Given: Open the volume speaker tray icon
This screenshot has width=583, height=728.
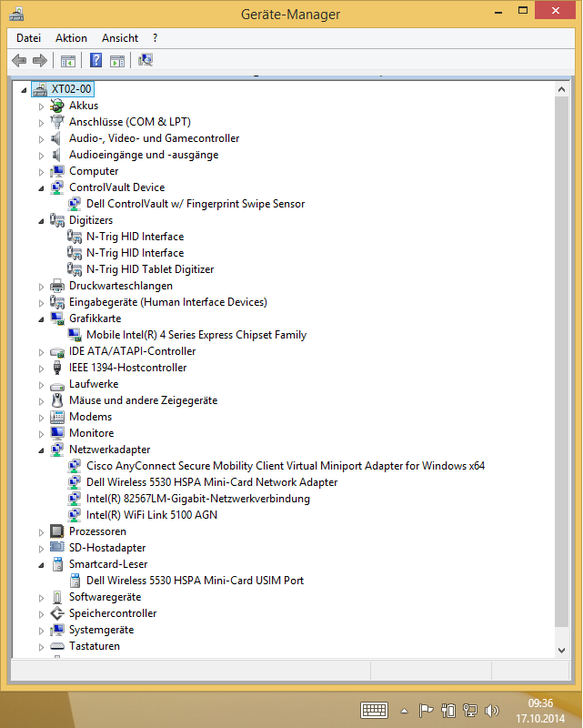Looking at the screenshot, I should (x=491, y=711).
